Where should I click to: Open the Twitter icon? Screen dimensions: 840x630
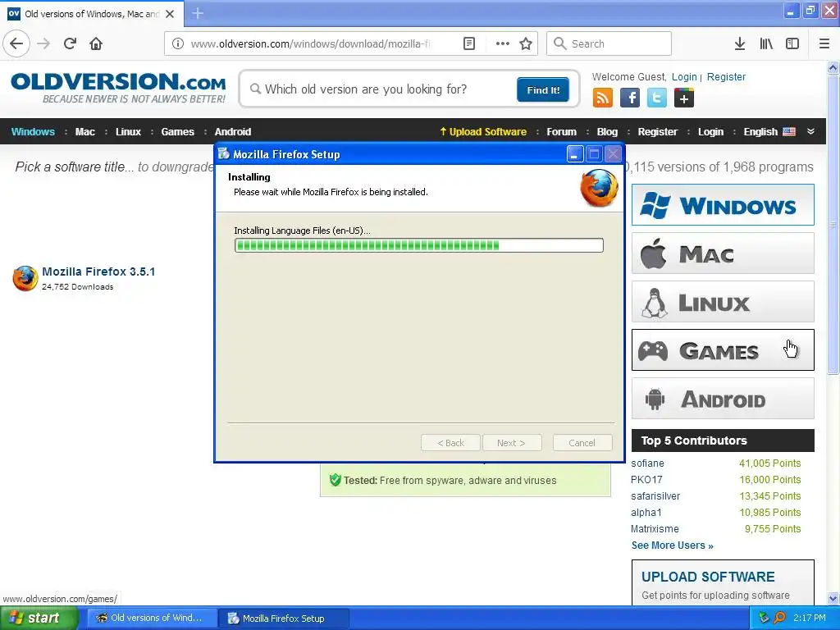click(657, 98)
